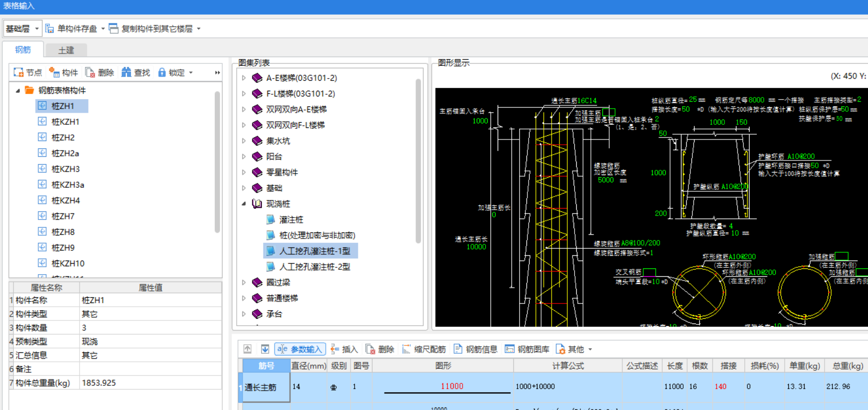Click the 锁定 lock button
The image size is (868, 410).
point(171,72)
